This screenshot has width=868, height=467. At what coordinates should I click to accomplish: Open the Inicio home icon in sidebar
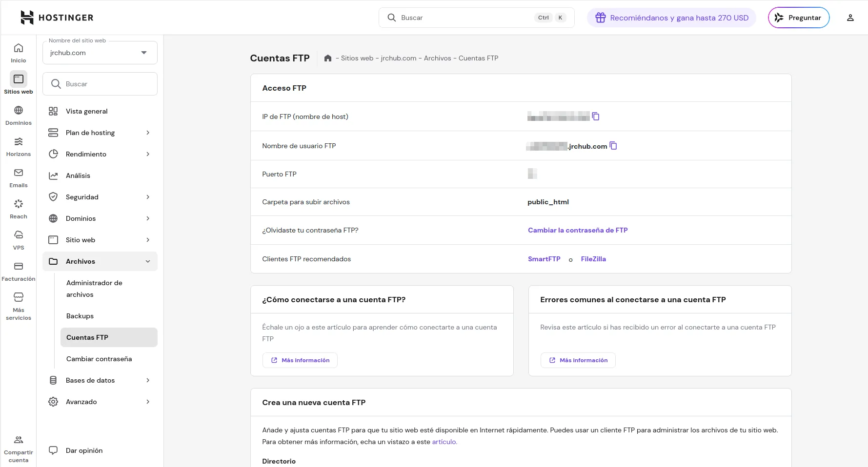coord(19,48)
